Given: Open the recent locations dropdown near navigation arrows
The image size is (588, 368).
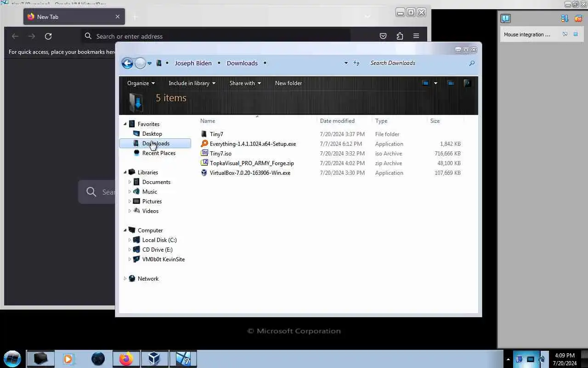Looking at the screenshot, I should pos(149,63).
